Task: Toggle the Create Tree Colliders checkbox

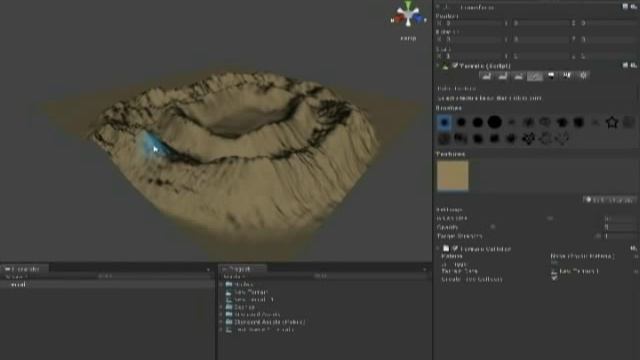Action: [x=554, y=279]
